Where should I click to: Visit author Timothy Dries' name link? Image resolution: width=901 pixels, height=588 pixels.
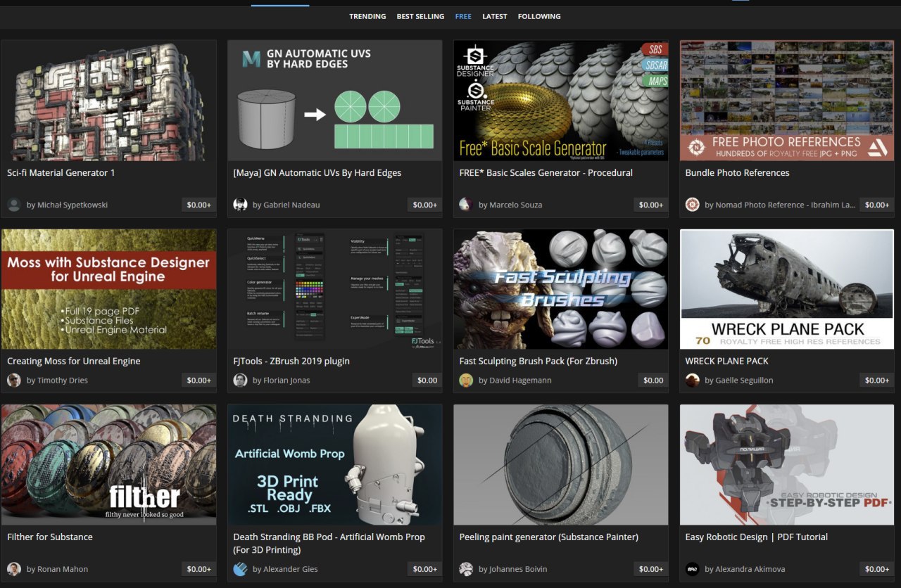62,380
